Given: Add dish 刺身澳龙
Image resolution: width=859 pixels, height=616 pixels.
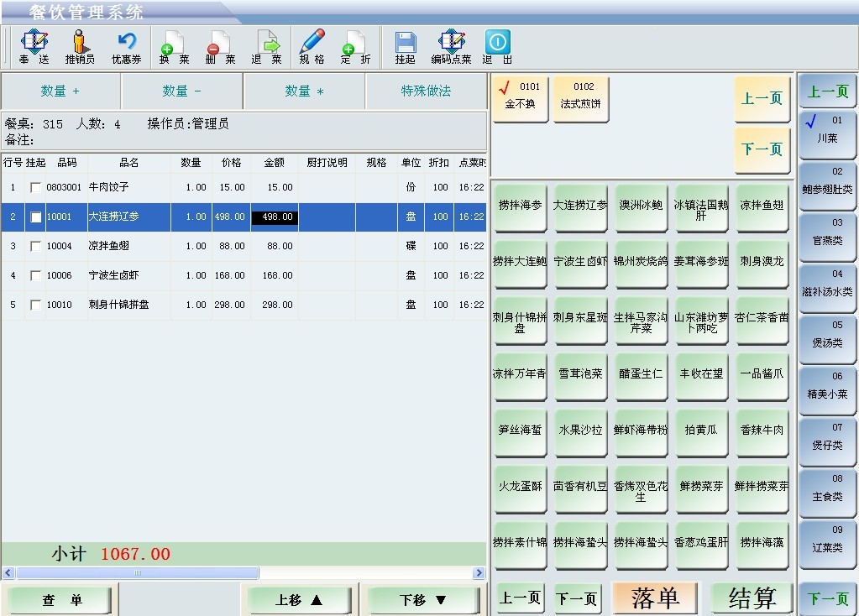Looking at the screenshot, I should pos(762,264).
